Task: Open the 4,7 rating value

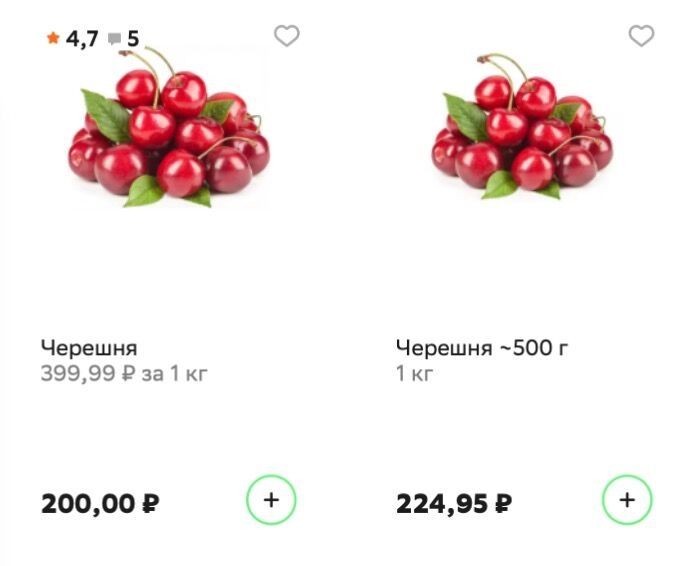Action: (x=82, y=40)
